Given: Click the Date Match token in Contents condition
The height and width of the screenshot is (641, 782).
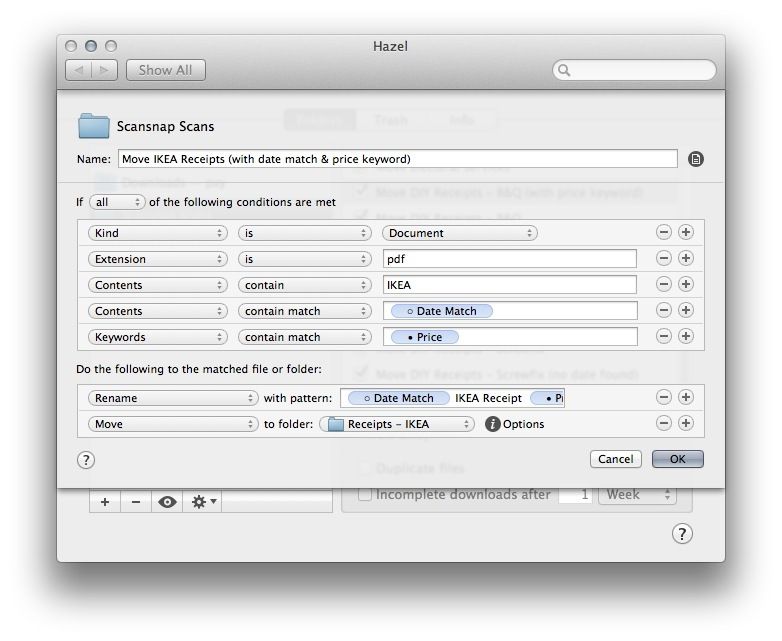Looking at the screenshot, I should point(441,311).
